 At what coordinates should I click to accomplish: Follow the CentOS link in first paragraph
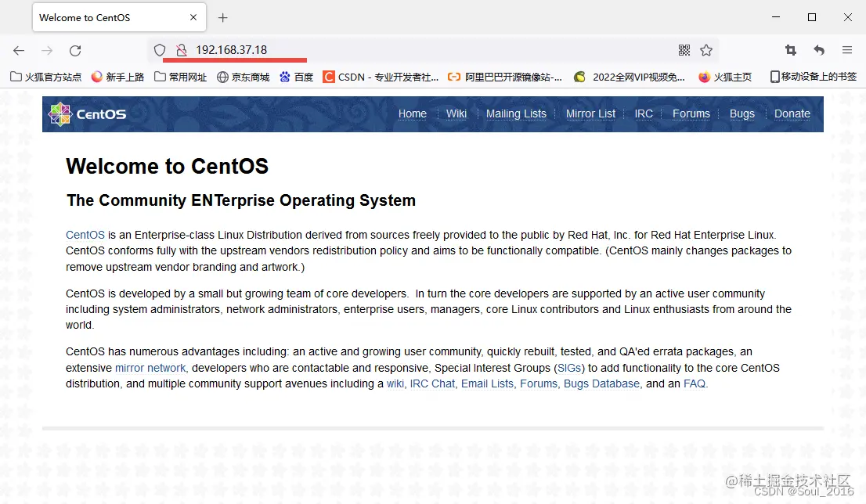pos(85,235)
